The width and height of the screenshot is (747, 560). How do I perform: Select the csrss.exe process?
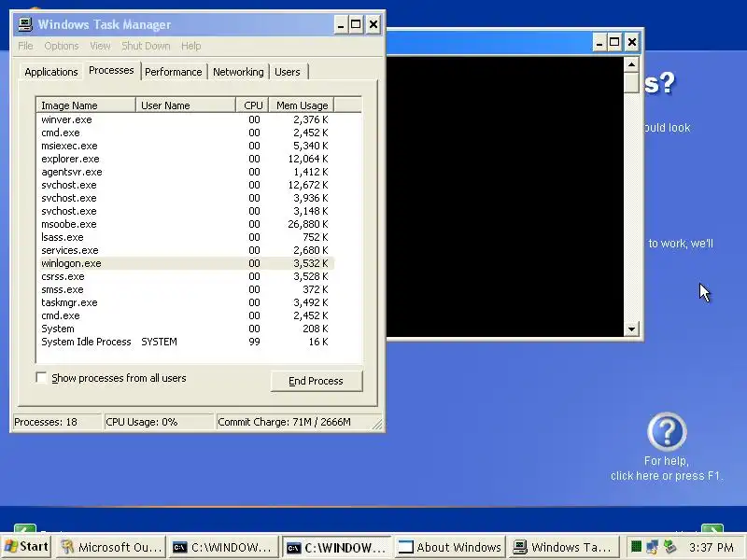pyautogui.click(x=185, y=276)
